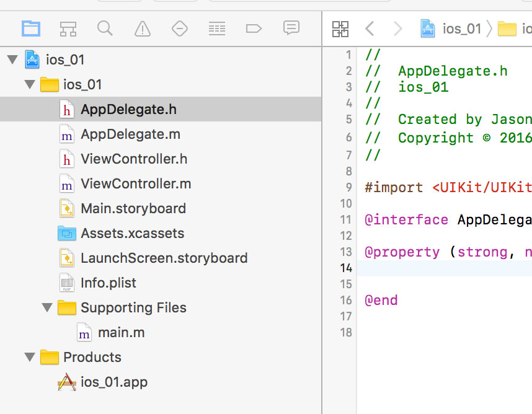Open Main.storyboard from the file list
The width and height of the screenshot is (532, 414).
coord(133,208)
